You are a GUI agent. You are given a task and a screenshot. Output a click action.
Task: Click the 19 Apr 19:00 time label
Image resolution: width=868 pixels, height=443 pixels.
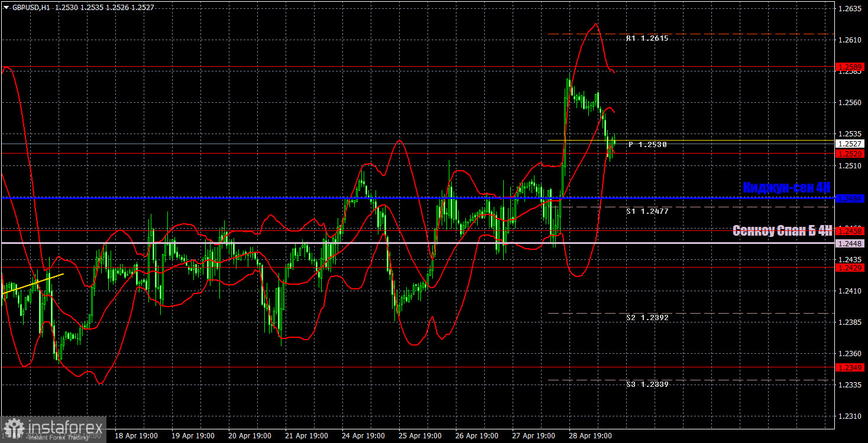click(x=193, y=436)
